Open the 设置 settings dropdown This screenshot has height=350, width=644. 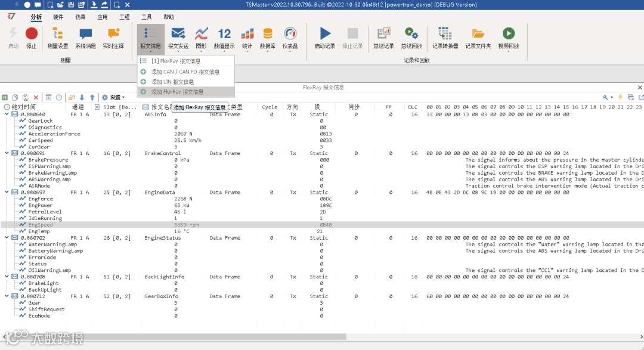pyautogui.click(x=113, y=97)
